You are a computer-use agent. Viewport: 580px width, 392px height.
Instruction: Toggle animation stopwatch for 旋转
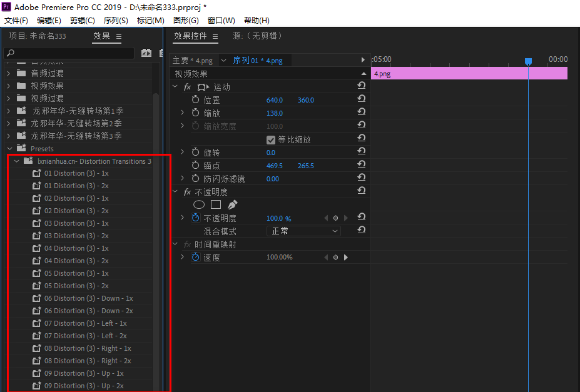tap(196, 152)
